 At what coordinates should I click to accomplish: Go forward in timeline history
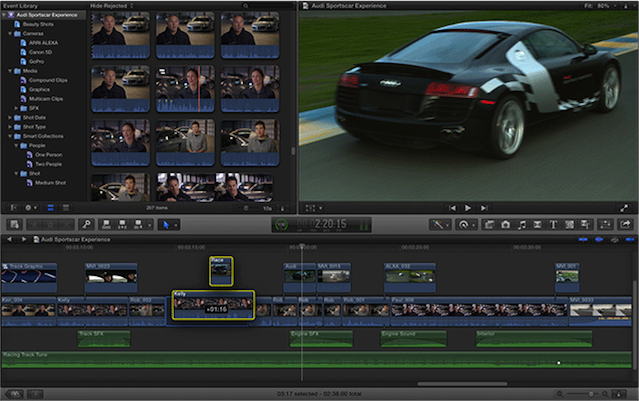24,239
